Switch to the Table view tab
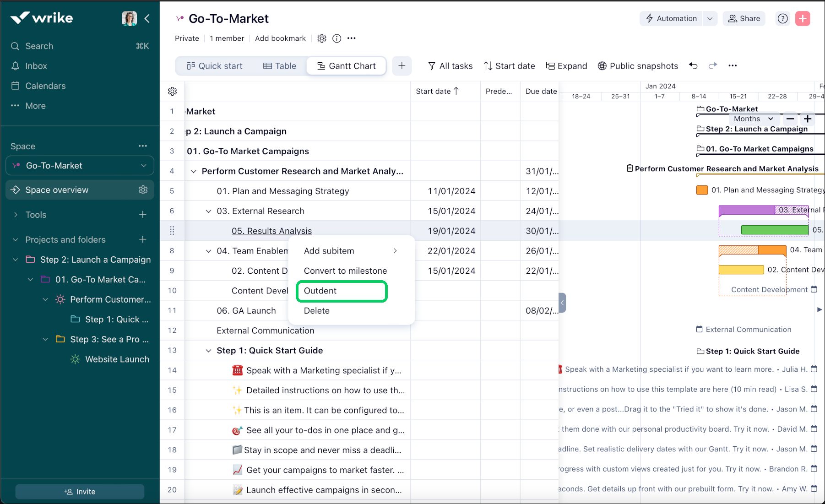This screenshot has width=825, height=504. (279, 65)
